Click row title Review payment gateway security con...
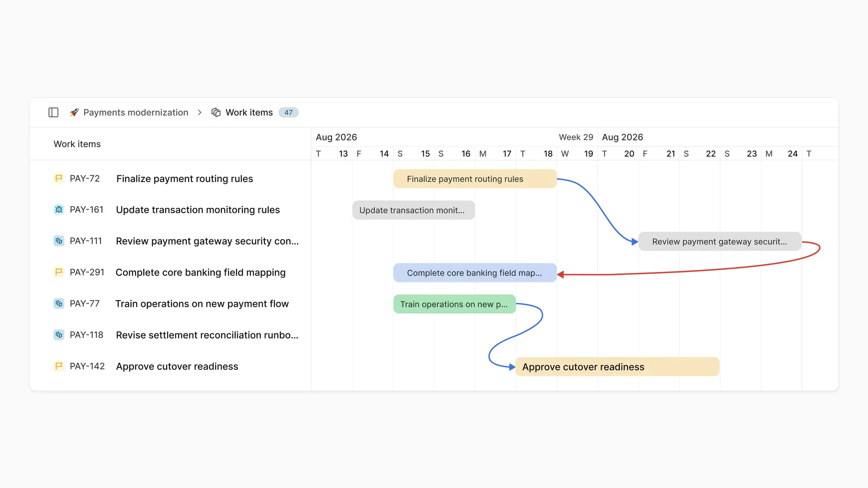The image size is (868, 488). pos(207,241)
